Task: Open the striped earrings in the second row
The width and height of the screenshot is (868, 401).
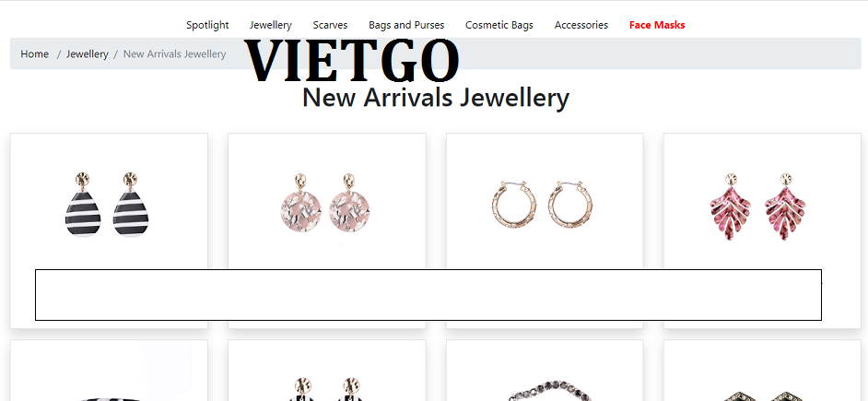Action: click(326, 389)
